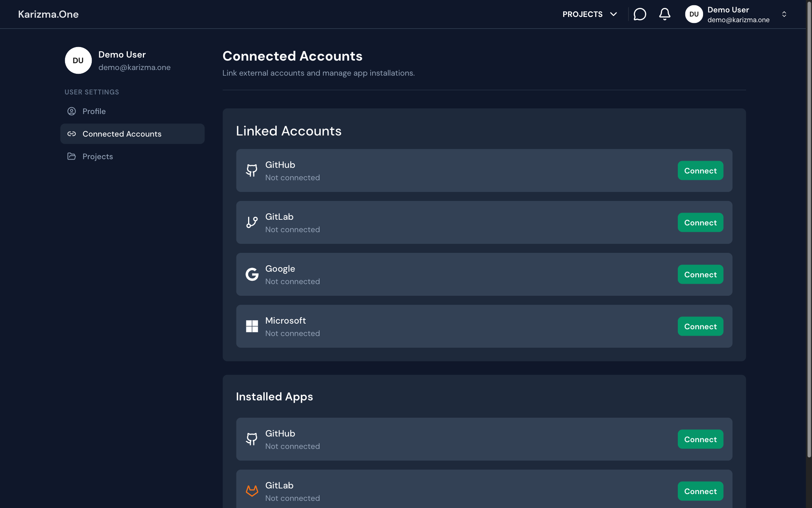Click the link icon beside Connected Accounts
Screen dimensions: 812x508
[x=71, y=134]
